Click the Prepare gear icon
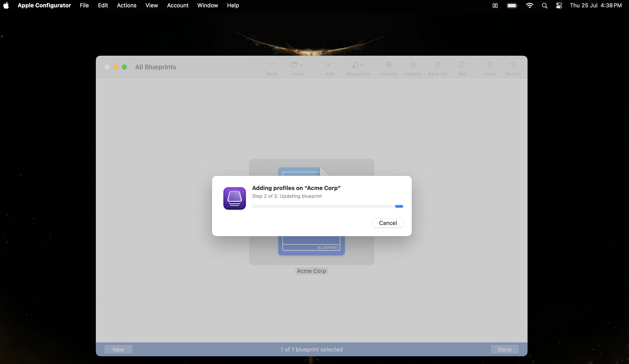This screenshot has width=629, height=364. pyautogui.click(x=389, y=65)
